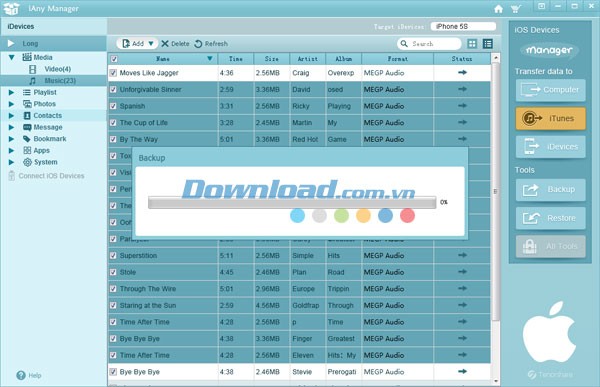Viewport: 600px width, 387px height.
Task: Click the status arrow on Stole row
Action: (462, 271)
